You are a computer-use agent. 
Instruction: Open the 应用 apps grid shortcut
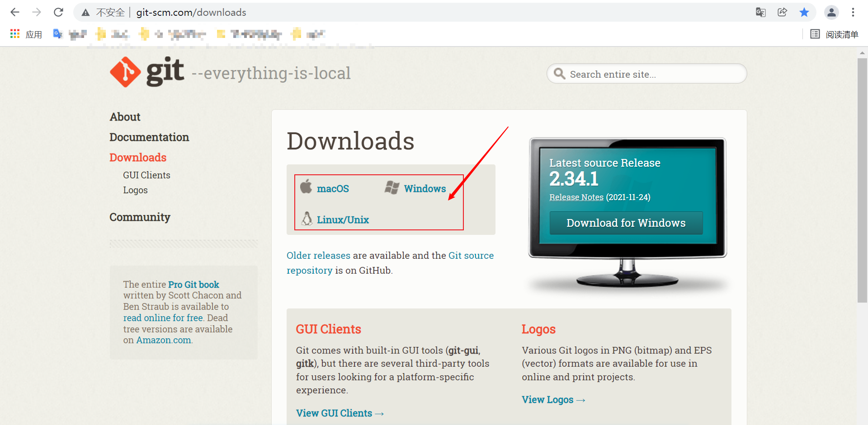pos(26,34)
